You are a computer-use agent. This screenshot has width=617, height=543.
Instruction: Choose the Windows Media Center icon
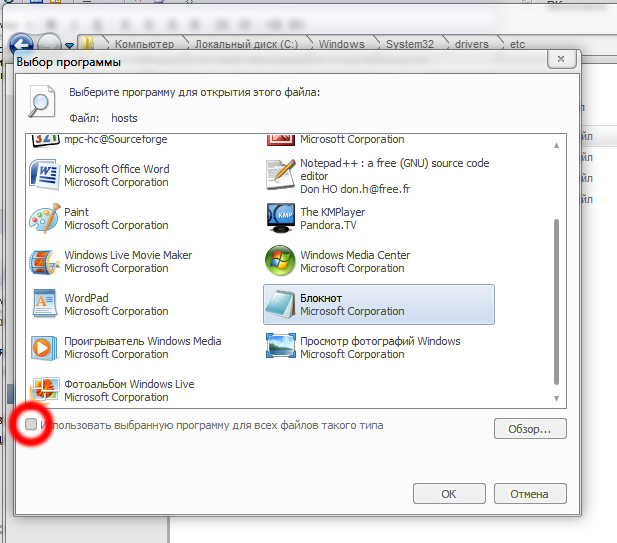[280, 261]
